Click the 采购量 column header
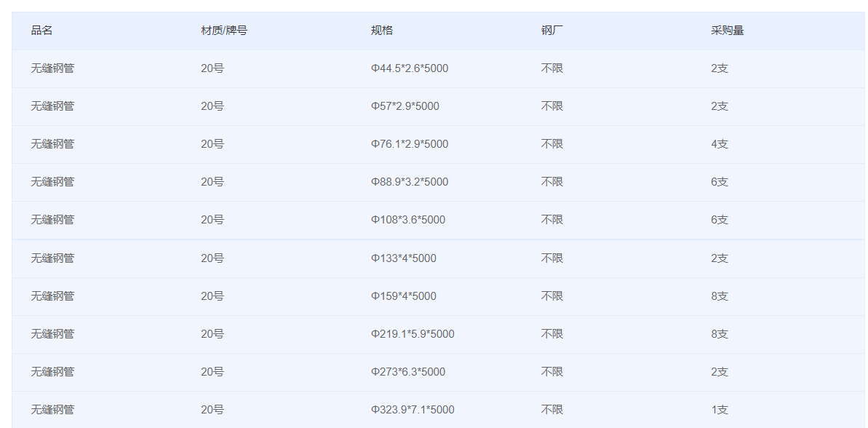Screen dimensions: 868x428 [727, 31]
